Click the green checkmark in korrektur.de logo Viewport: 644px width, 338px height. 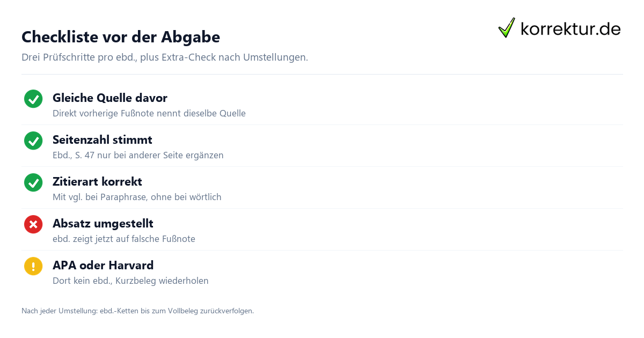coord(507,28)
